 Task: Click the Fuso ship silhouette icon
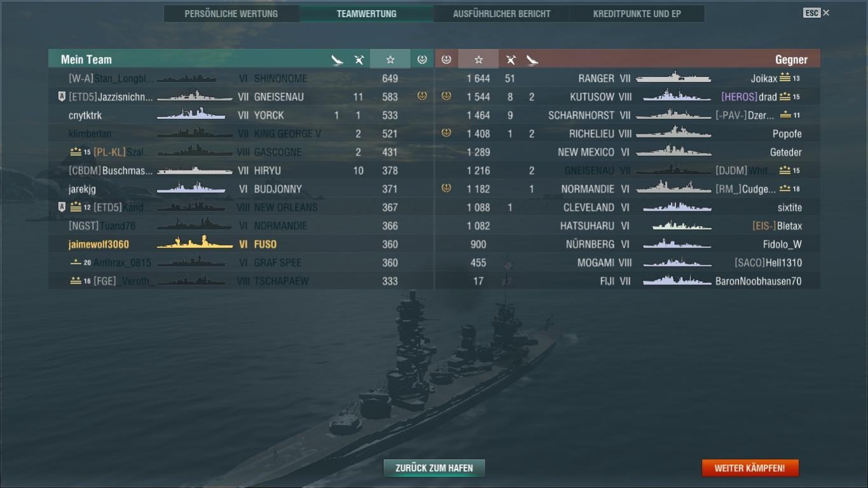coord(195,243)
